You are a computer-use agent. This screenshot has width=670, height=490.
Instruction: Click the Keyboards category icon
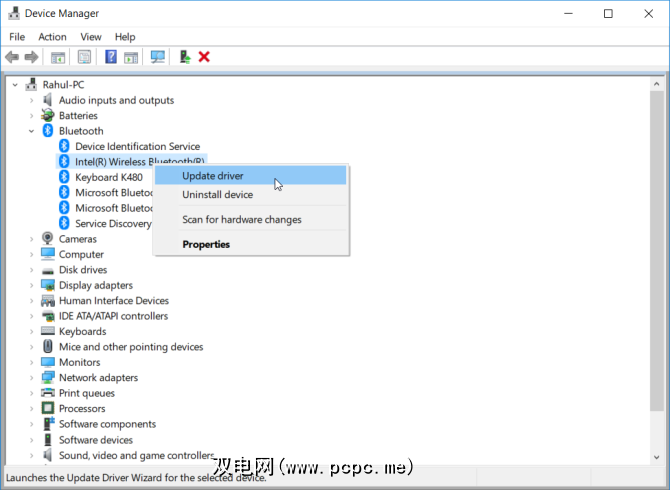[x=47, y=331]
